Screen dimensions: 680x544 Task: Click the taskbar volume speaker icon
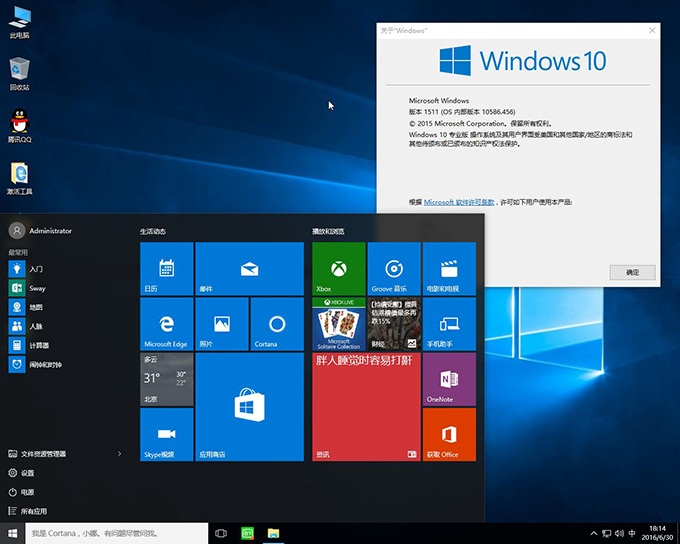coord(620,534)
